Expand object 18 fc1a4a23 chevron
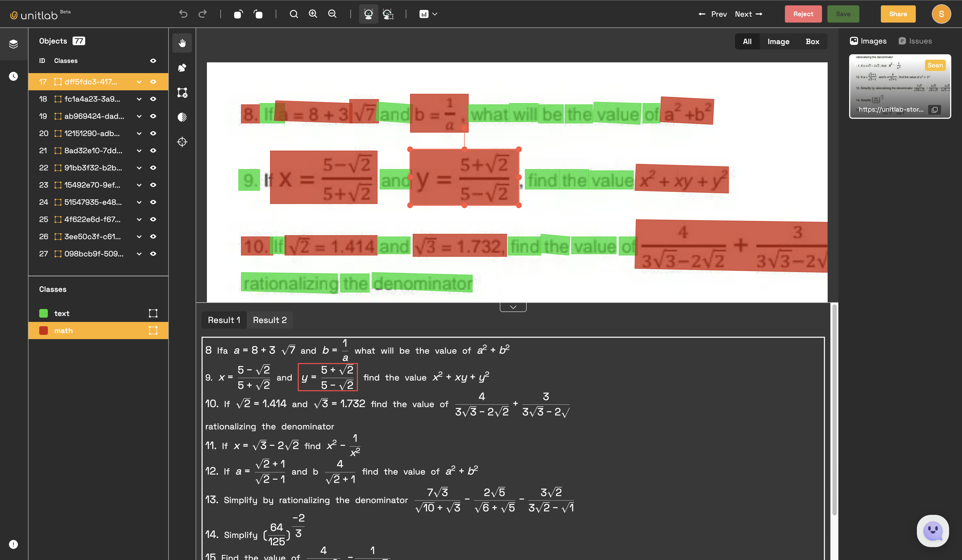The height and width of the screenshot is (560, 962). pyautogui.click(x=139, y=99)
